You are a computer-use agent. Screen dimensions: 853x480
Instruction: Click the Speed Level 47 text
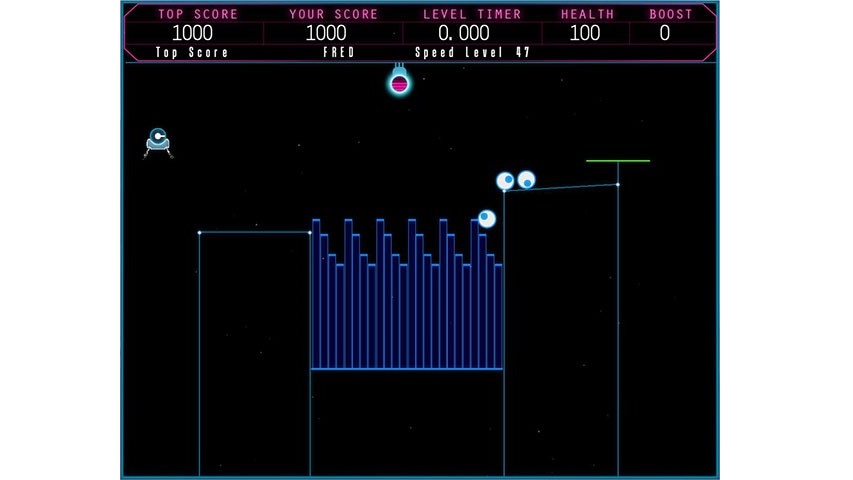[472, 52]
